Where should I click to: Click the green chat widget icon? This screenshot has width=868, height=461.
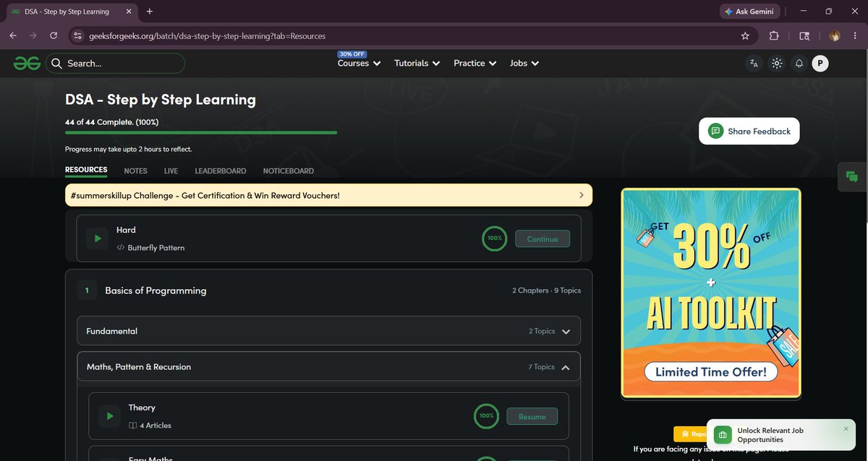click(x=852, y=176)
